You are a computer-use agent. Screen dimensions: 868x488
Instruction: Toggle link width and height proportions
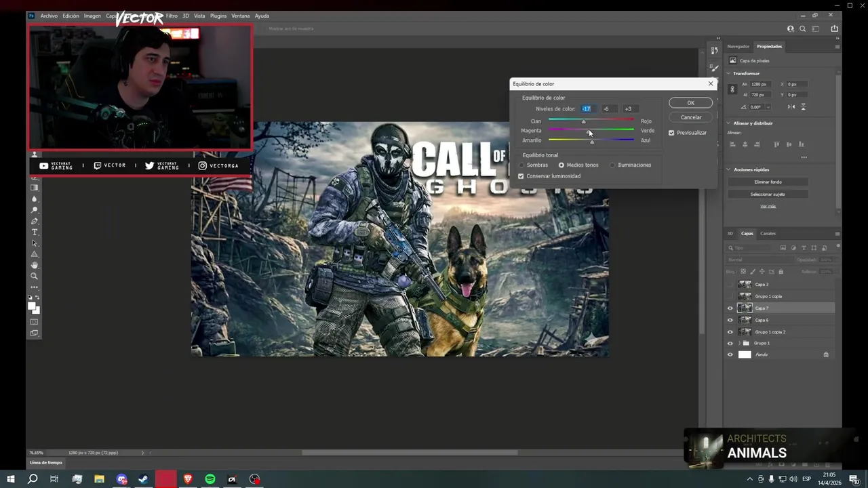click(x=732, y=89)
